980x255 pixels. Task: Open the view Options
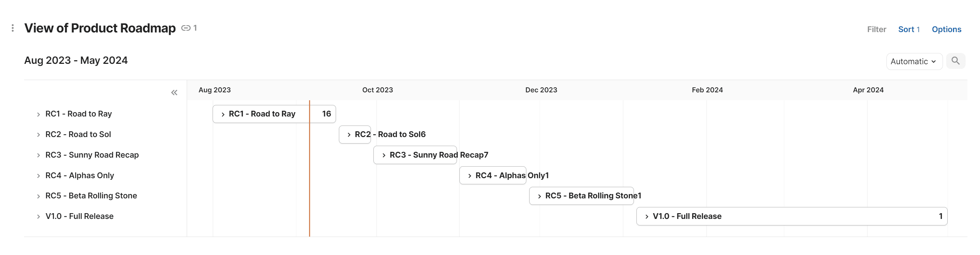coord(946,29)
